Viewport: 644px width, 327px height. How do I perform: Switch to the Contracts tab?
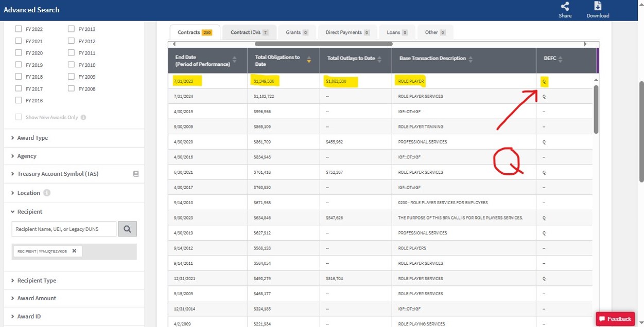pyautogui.click(x=195, y=32)
